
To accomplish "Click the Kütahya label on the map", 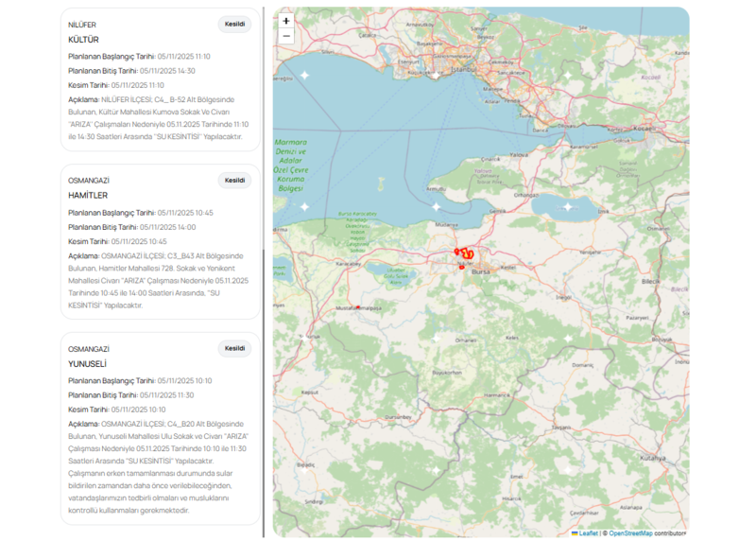I will pos(652,457).
